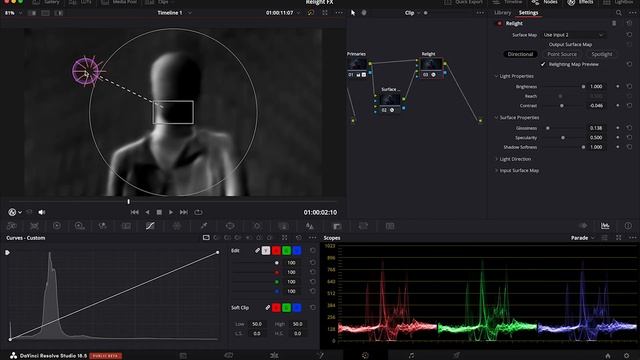Open the HDR color wheels palette
640x360 pixels.
tap(79, 226)
